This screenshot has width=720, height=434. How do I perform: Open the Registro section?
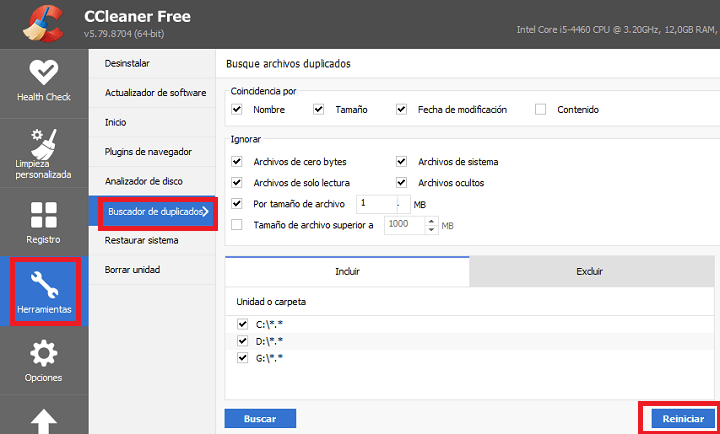point(44,222)
